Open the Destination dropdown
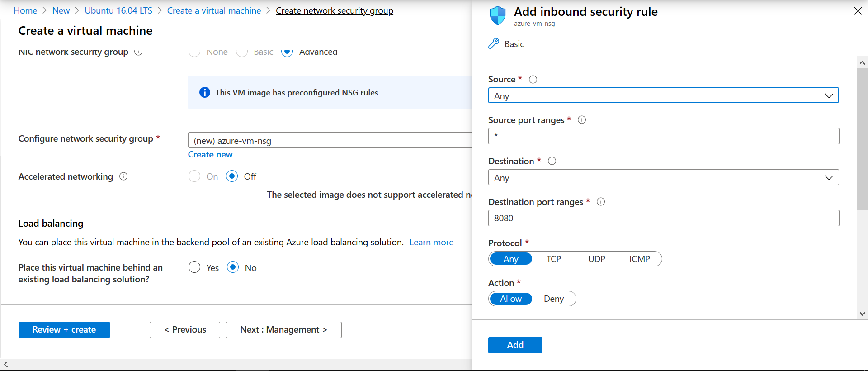 pyautogui.click(x=663, y=177)
